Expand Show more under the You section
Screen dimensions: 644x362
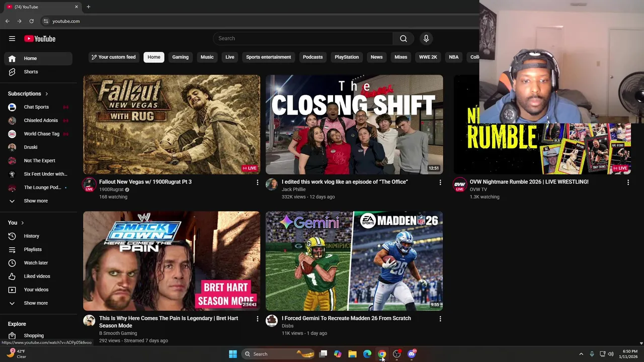point(38,303)
